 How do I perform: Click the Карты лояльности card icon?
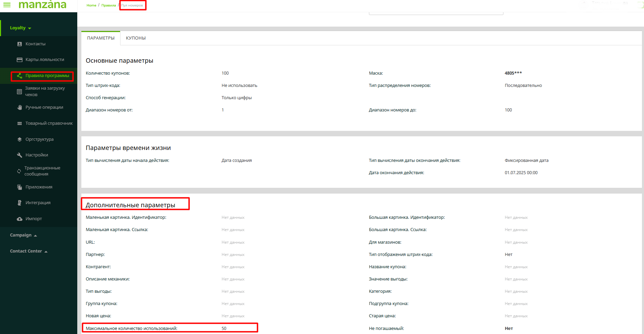click(19, 60)
